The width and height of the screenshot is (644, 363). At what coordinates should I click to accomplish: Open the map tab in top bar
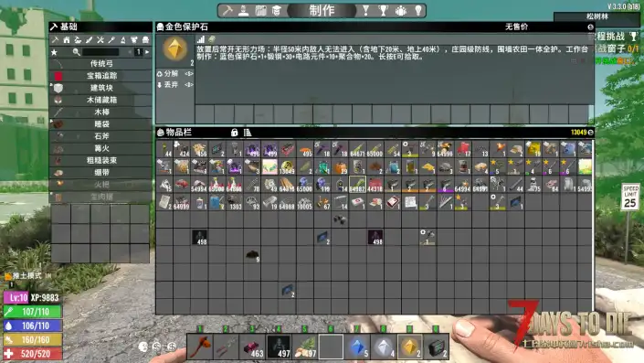[261, 11]
